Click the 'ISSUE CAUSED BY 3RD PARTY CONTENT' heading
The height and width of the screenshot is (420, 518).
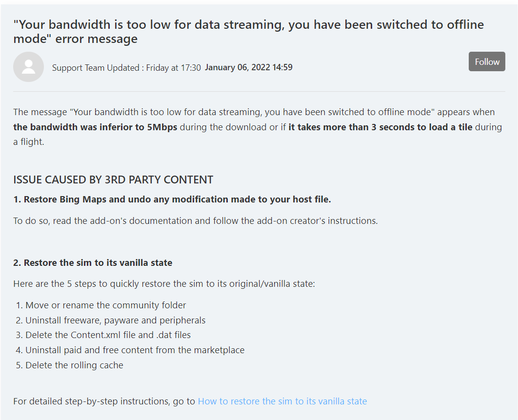(113, 180)
